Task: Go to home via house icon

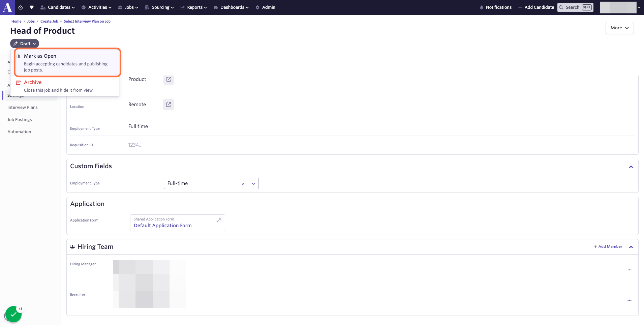Action: click(21, 7)
